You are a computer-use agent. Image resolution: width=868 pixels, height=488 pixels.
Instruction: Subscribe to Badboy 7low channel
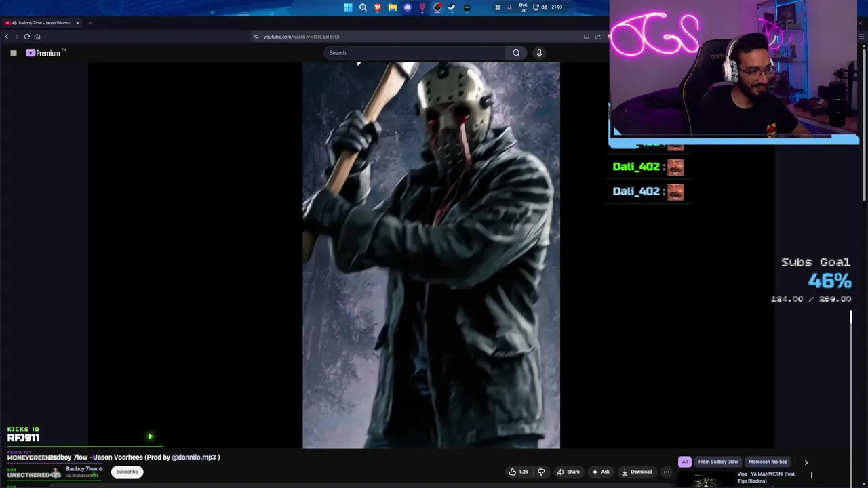pyautogui.click(x=127, y=472)
